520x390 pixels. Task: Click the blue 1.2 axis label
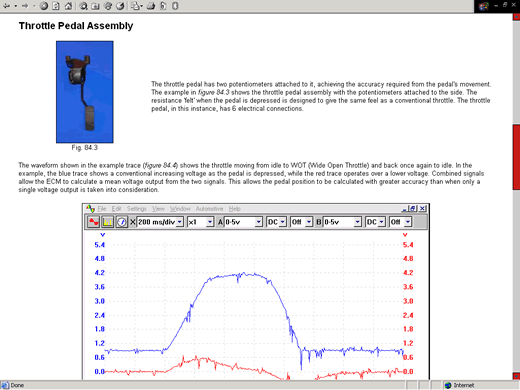point(100,343)
